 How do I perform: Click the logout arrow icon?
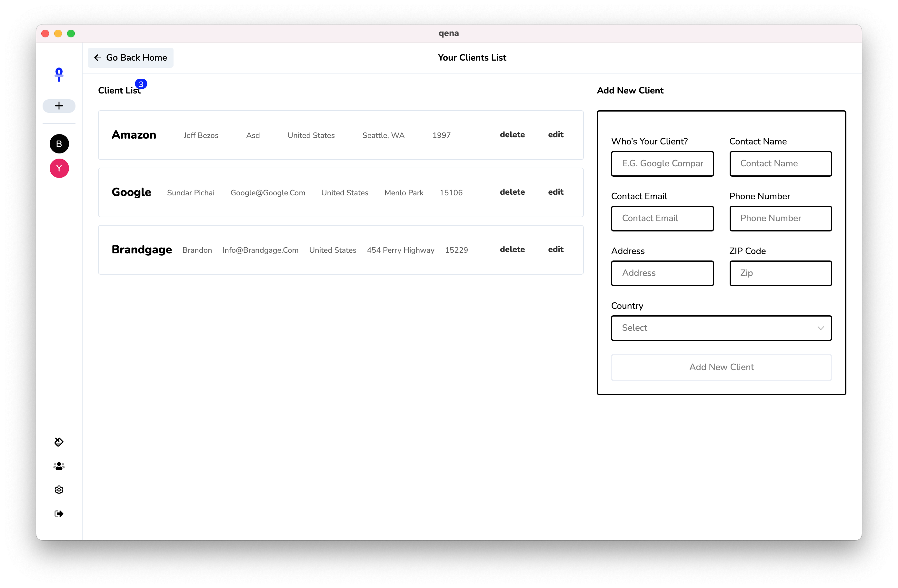pyautogui.click(x=59, y=513)
